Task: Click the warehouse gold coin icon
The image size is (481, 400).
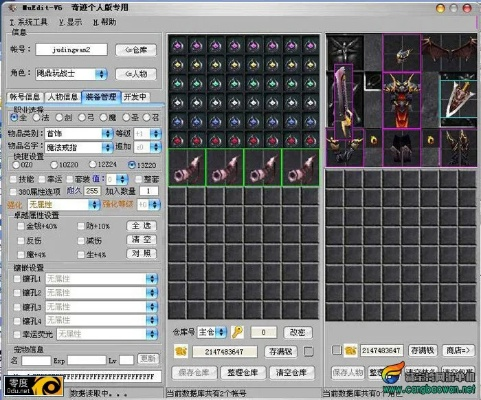Action: pos(181,351)
